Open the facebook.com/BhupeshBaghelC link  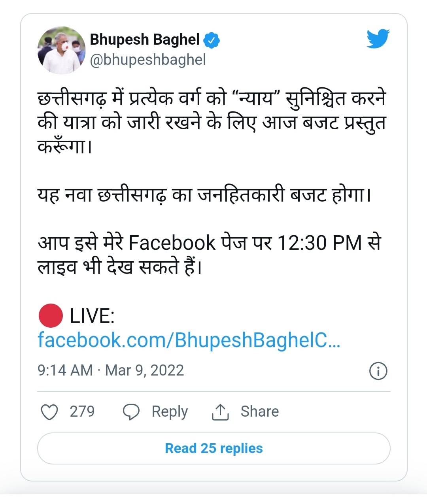[189, 340]
